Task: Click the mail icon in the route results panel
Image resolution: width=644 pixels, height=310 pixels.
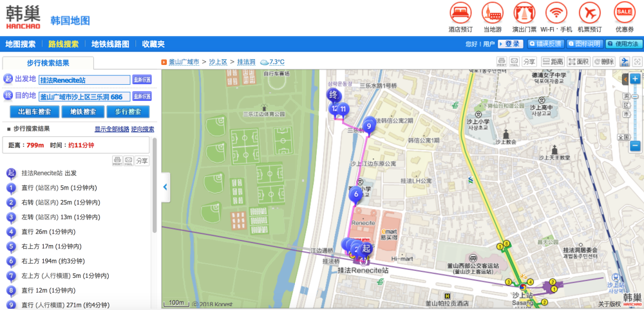Action: 128,160
